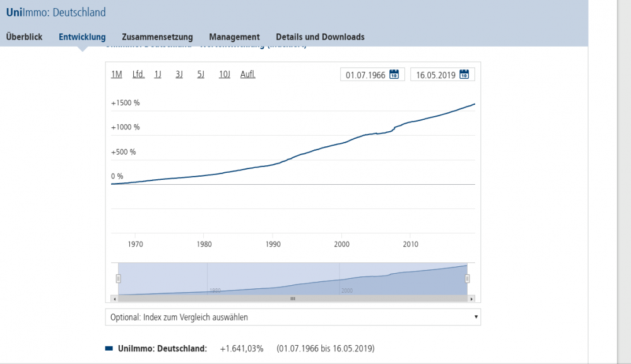The height and width of the screenshot is (364, 631).
Task: Click the navigator scrollbar right arrow
Action: pos(472,298)
